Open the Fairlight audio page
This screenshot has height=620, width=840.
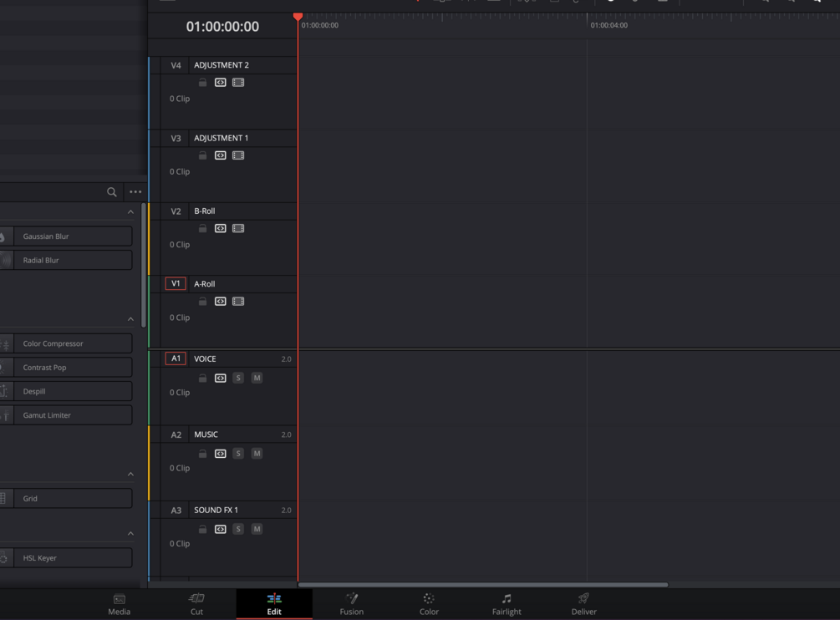pyautogui.click(x=507, y=604)
